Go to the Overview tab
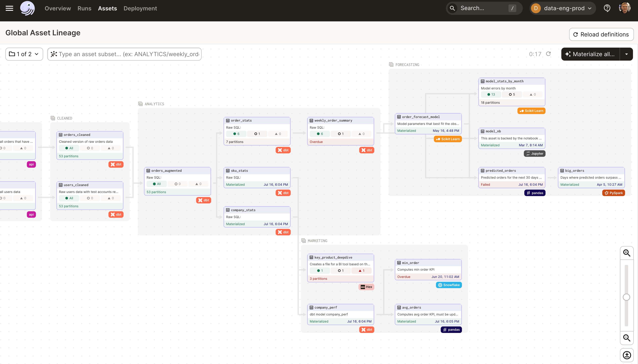The width and height of the screenshot is (638, 364). click(58, 8)
